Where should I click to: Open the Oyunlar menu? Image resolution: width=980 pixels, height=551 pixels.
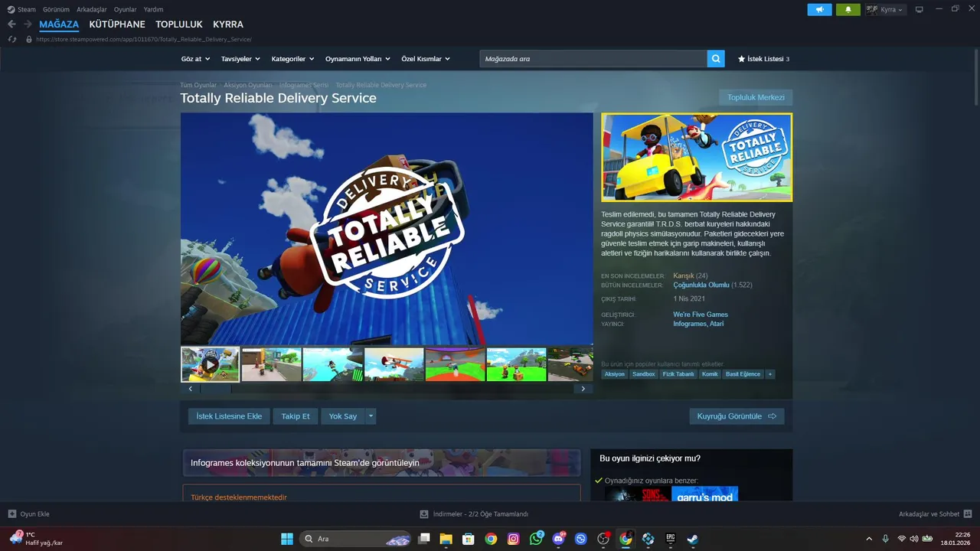point(125,9)
